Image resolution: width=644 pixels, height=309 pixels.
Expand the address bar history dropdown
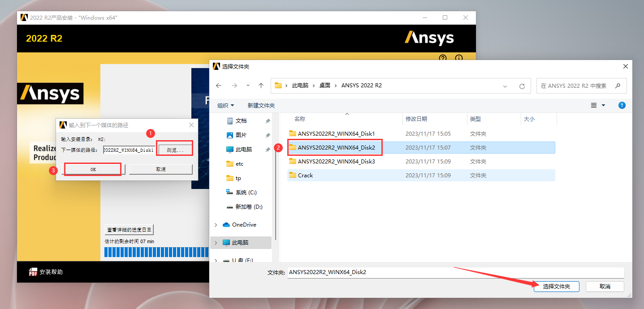pos(505,86)
